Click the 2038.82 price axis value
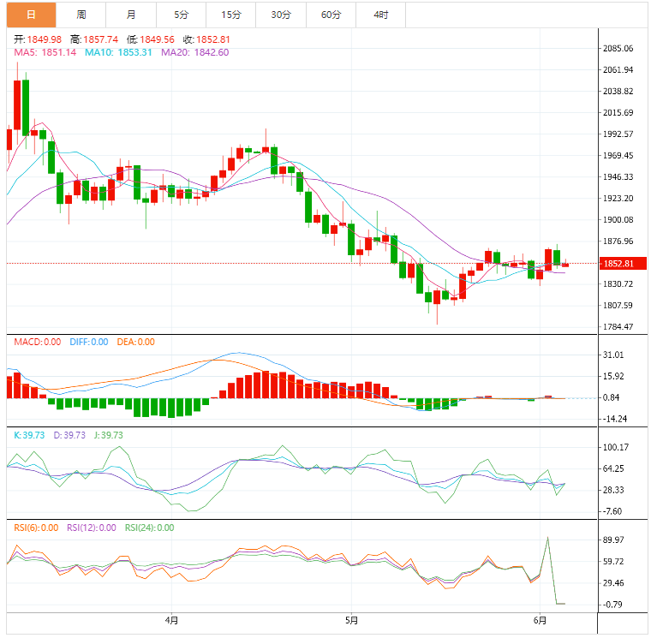Image resolution: width=657 pixels, height=644 pixels. tap(618, 92)
